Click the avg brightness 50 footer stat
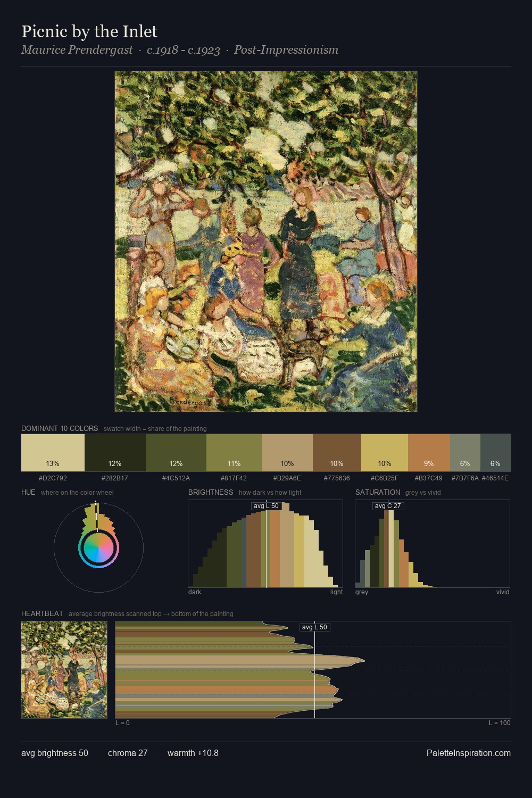The width and height of the screenshot is (532, 798). point(55,753)
